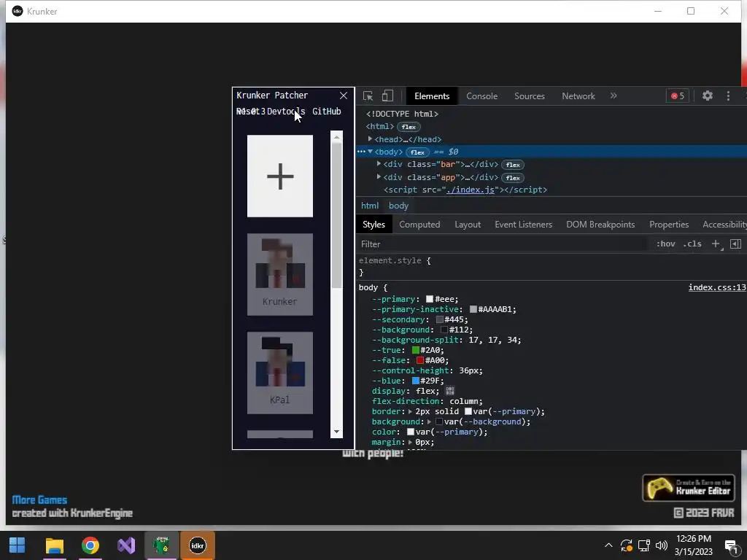Expand the head element node
This screenshot has height=560, width=747.
[370, 139]
